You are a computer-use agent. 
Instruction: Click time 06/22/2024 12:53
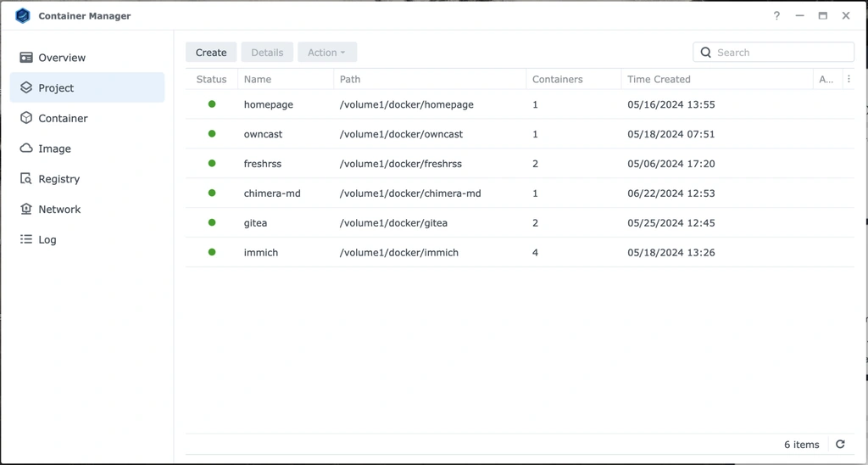(x=671, y=193)
